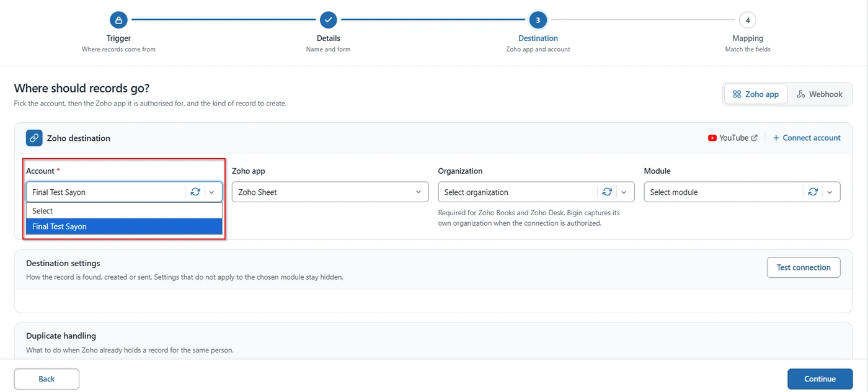Click the 'Match the fields' step subtitle
This screenshot has height=392, width=868.
[748, 50]
